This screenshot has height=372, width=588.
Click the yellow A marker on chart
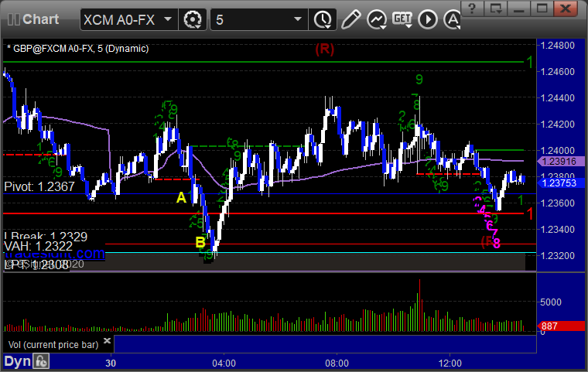(181, 198)
